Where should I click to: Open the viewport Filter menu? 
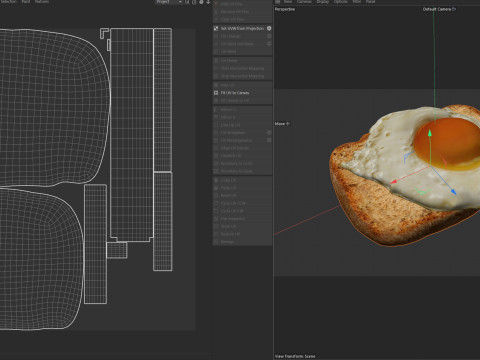point(357,2)
